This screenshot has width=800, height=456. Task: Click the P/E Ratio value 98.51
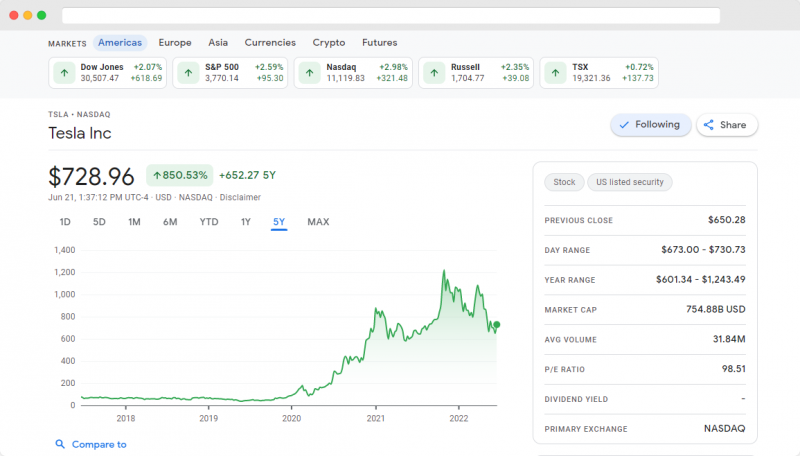pyautogui.click(x=734, y=369)
